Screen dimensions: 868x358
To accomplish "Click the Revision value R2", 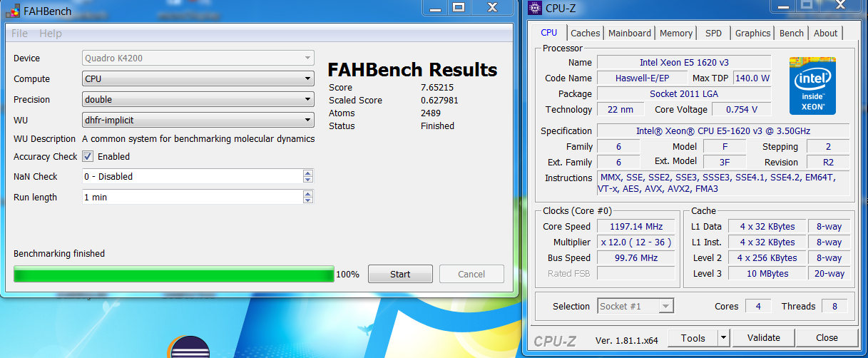I will [x=829, y=163].
